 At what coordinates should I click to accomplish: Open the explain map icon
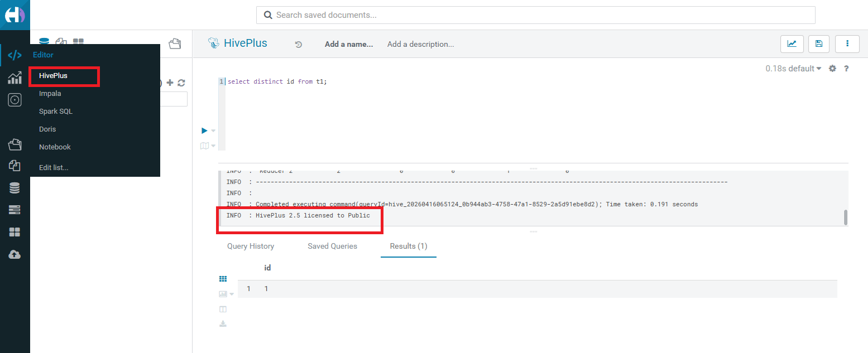tap(204, 146)
